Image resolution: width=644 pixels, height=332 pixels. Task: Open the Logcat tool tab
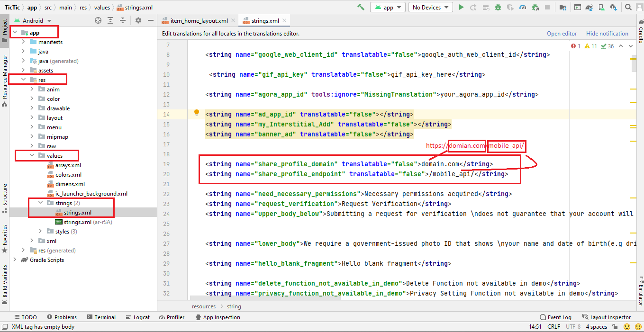[x=138, y=317]
